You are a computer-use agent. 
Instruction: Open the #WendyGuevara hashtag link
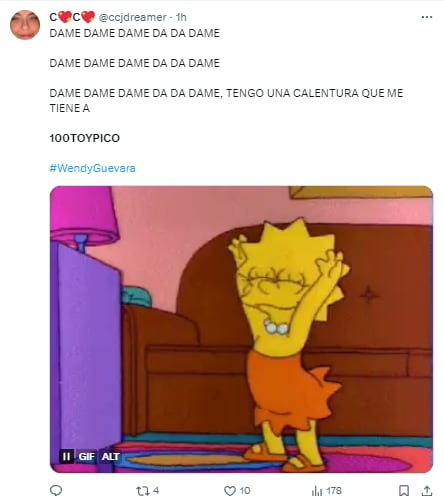pos(92,168)
